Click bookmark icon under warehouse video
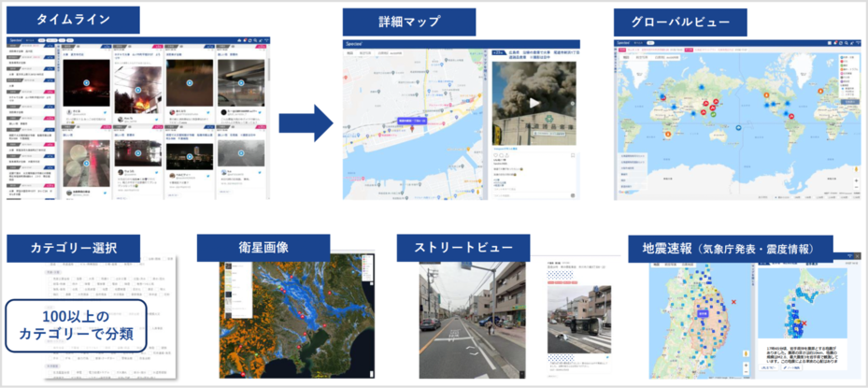The width and height of the screenshot is (868, 388). click(573, 155)
